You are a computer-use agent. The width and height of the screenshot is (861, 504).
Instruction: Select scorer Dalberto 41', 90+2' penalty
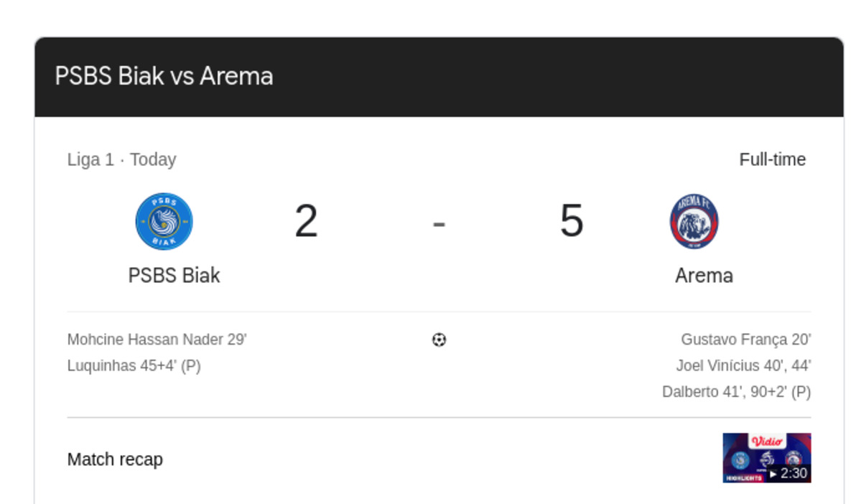pos(736,392)
